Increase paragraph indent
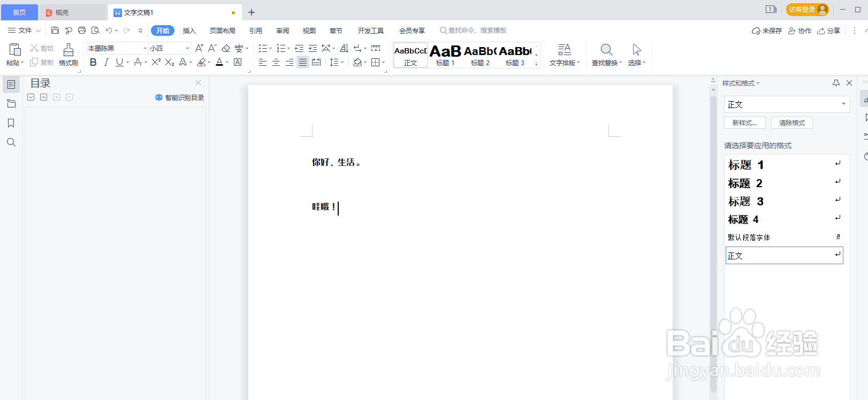 click(x=313, y=48)
